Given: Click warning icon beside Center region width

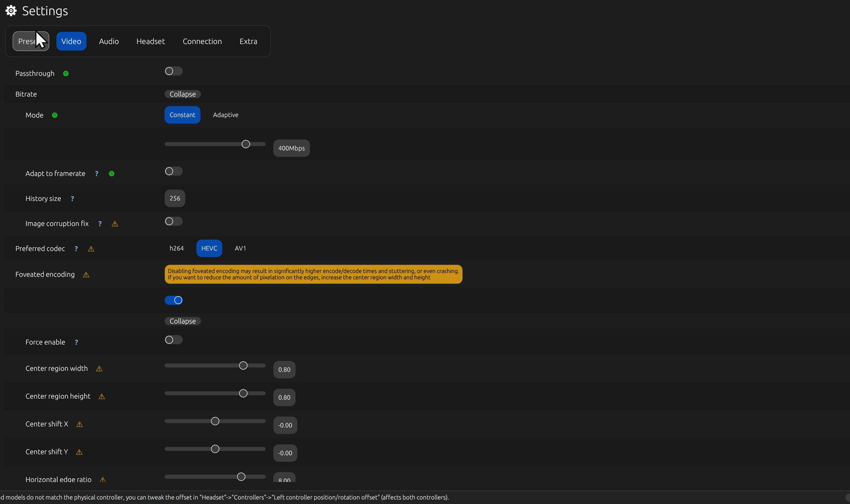Looking at the screenshot, I should click(x=99, y=369).
